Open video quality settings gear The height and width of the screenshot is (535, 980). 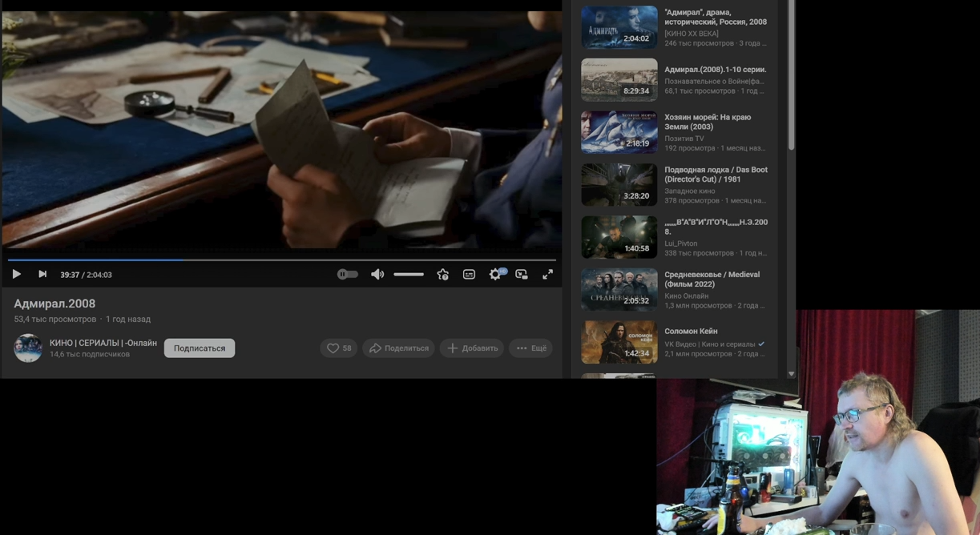click(495, 274)
